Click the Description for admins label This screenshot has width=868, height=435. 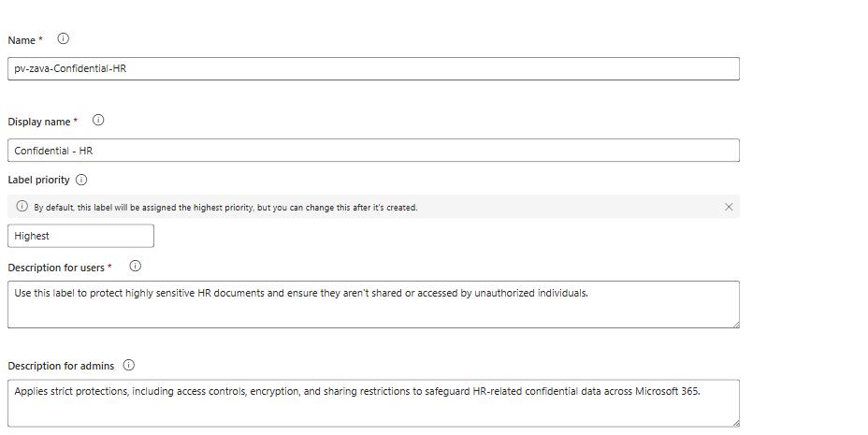pos(61,366)
